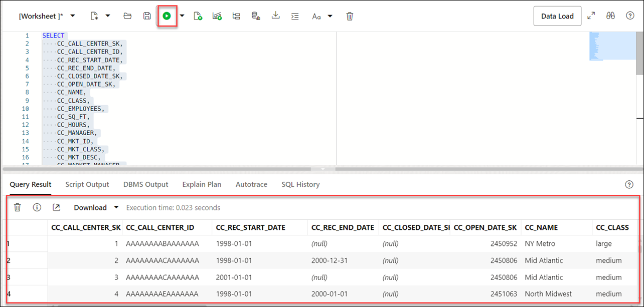Show query info with the results info icon
This screenshot has height=307, width=644.
(x=37, y=207)
